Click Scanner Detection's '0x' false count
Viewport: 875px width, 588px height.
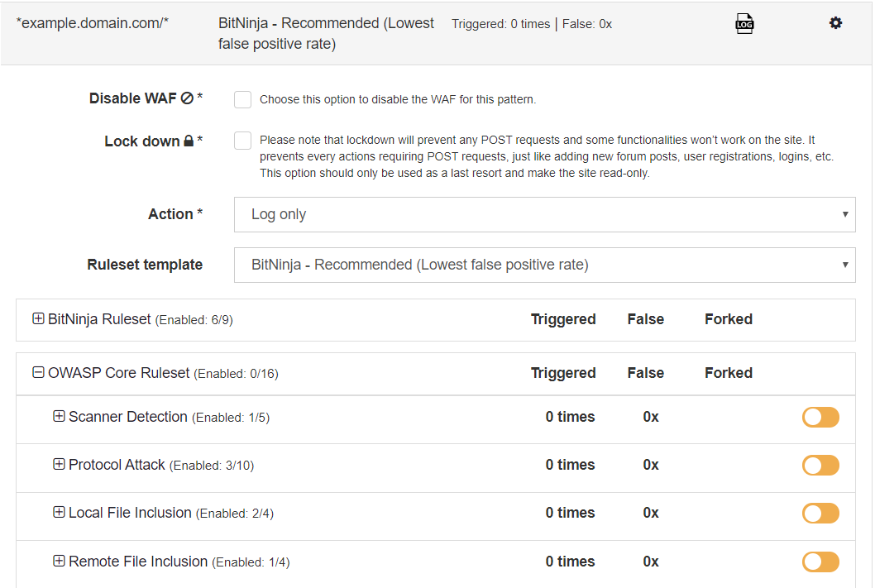tap(651, 417)
